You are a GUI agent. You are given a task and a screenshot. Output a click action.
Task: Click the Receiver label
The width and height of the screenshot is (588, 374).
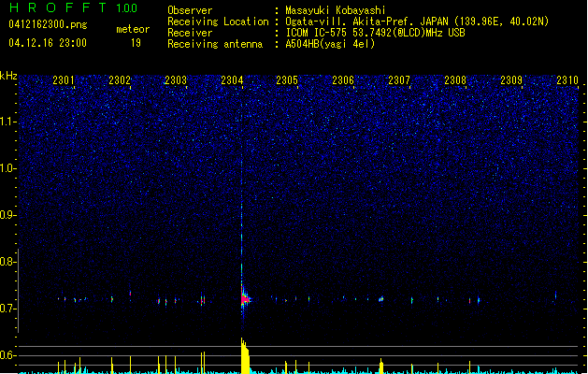(190, 33)
